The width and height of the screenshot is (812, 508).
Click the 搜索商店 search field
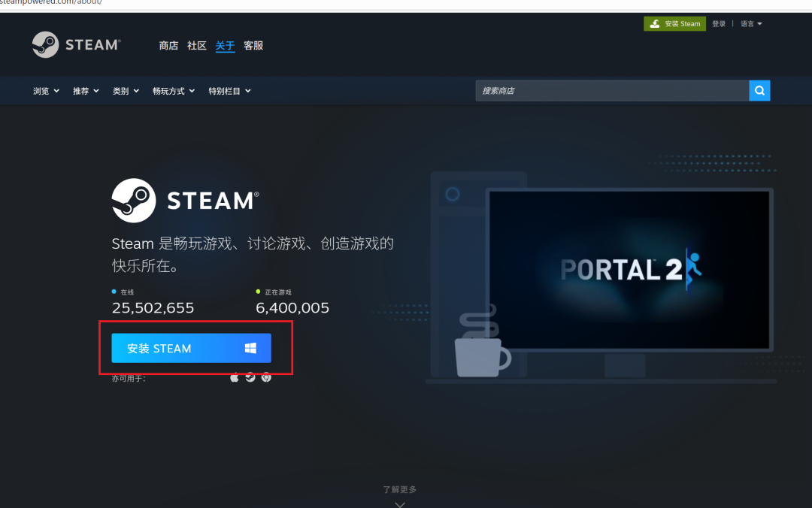612,91
